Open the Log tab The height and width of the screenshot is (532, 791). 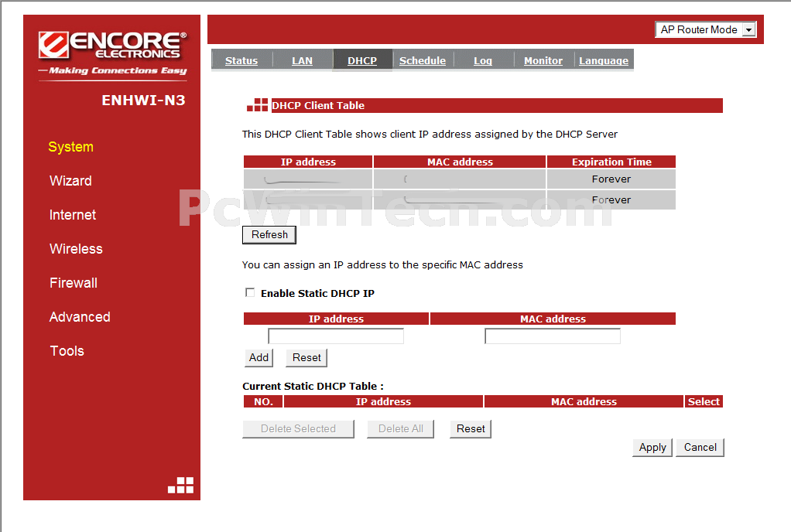483,60
